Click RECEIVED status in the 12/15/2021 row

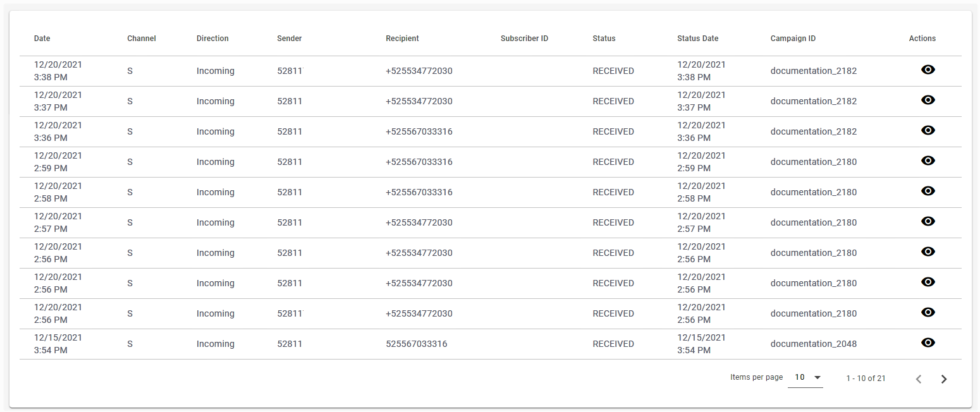613,344
